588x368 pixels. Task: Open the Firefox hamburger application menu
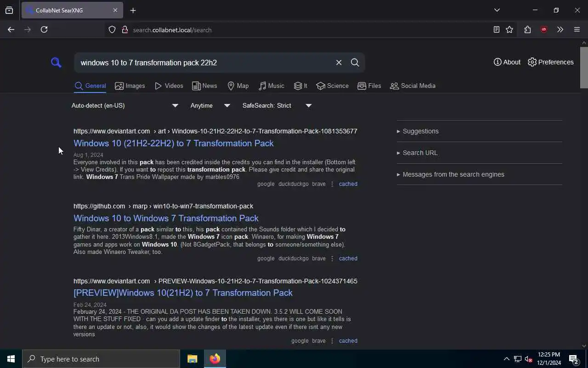coord(577,29)
